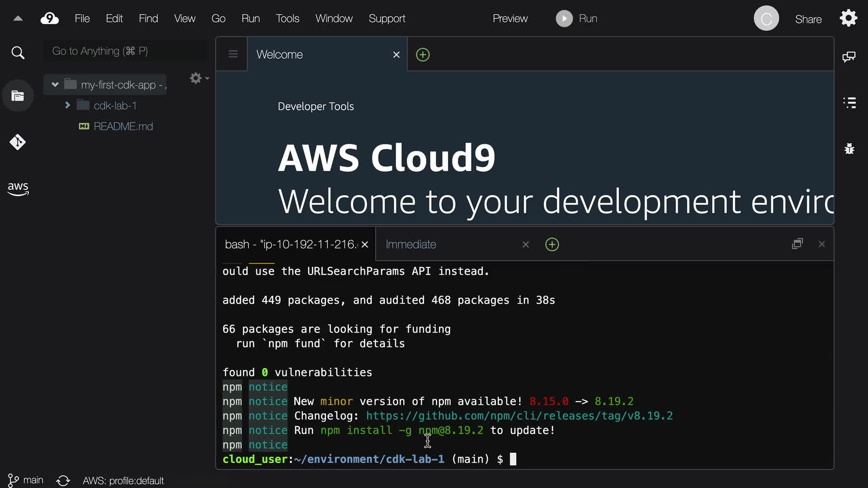Click the Cloud9 logo icon

[x=50, y=19]
